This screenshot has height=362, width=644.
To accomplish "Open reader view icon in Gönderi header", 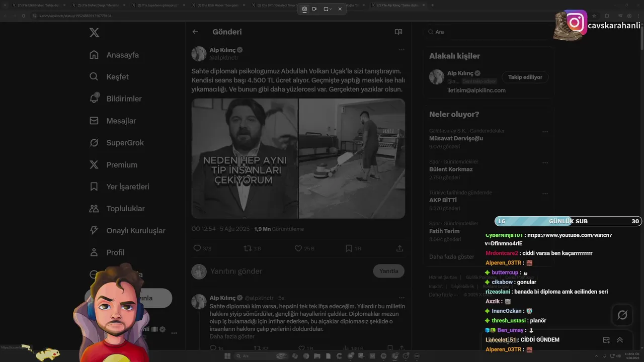I will coord(398,32).
